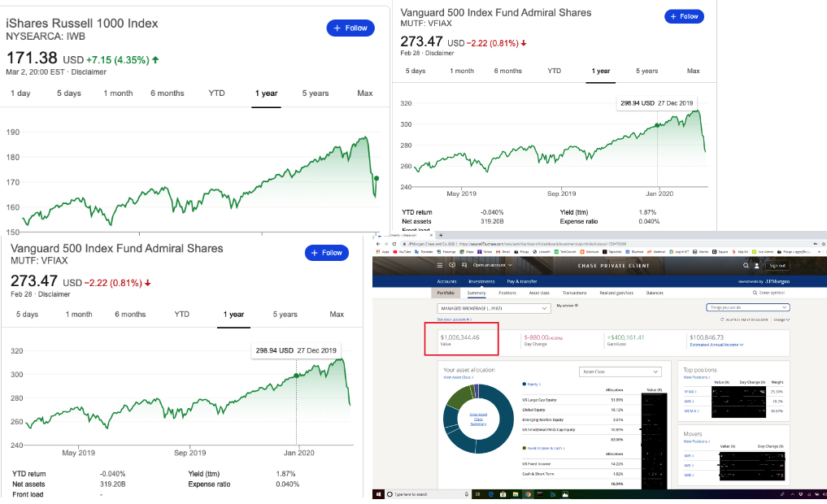Open the profile icon beside Sign out
This screenshot has width=827, height=504.
(x=758, y=266)
